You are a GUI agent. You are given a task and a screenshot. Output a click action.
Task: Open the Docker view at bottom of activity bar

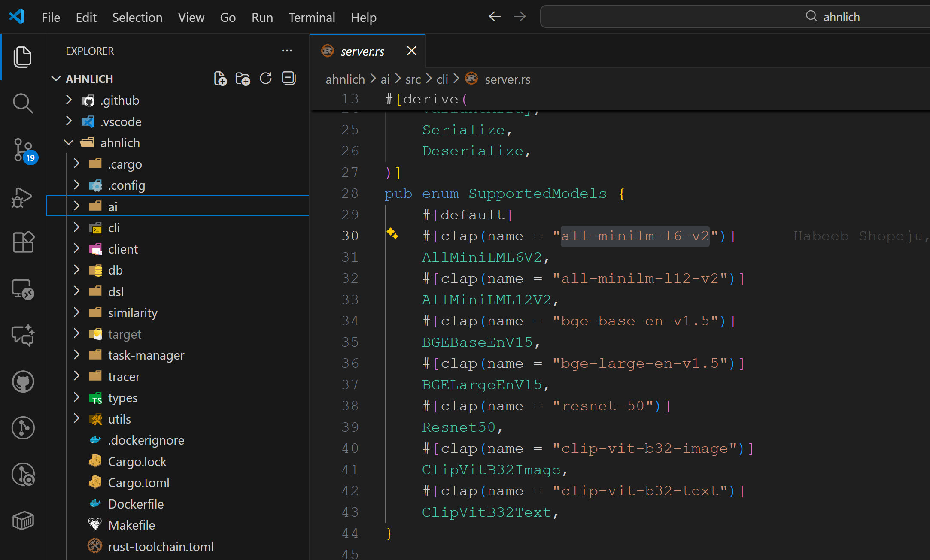pyautogui.click(x=22, y=521)
